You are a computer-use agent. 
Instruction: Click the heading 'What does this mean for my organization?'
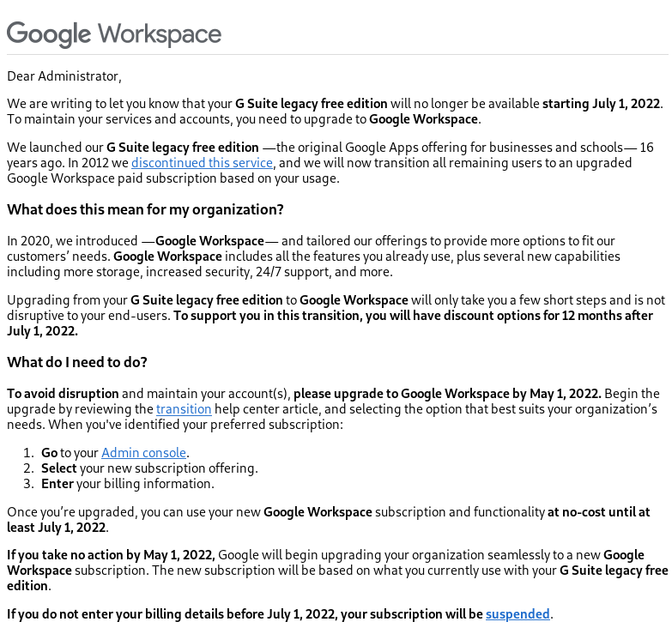[145, 210]
